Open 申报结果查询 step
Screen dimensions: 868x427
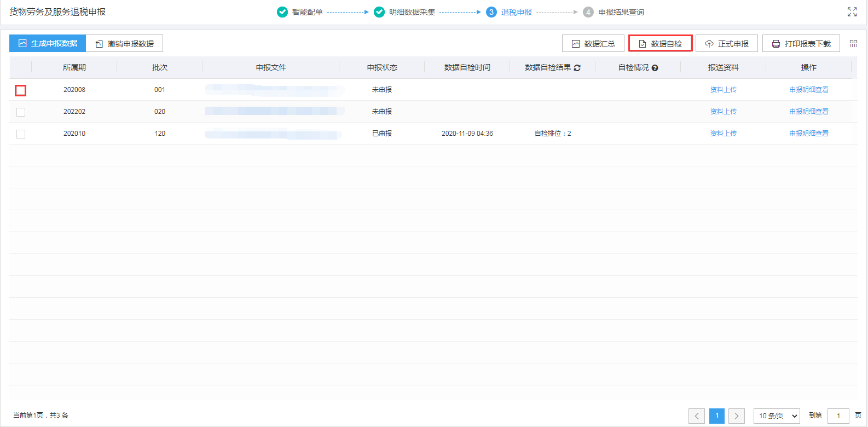621,12
